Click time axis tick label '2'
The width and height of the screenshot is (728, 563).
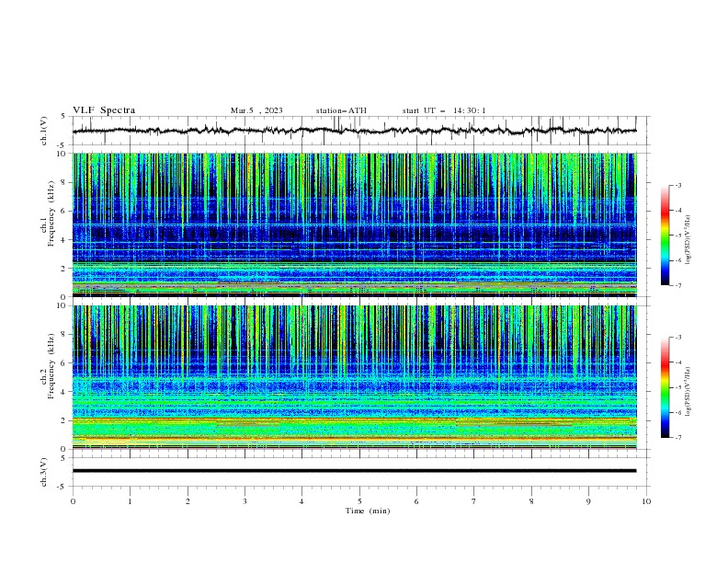pyautogui.click(x=188, y=501)
